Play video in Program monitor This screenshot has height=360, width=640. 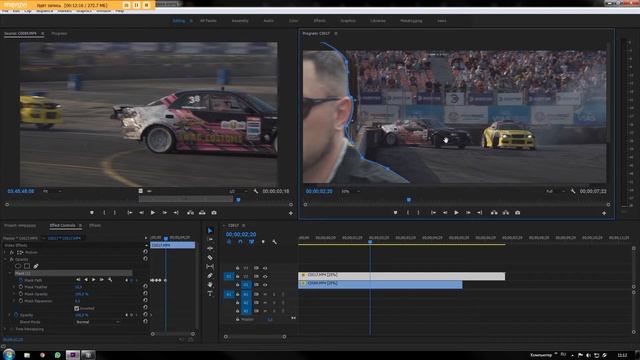[x=456, y=213]
